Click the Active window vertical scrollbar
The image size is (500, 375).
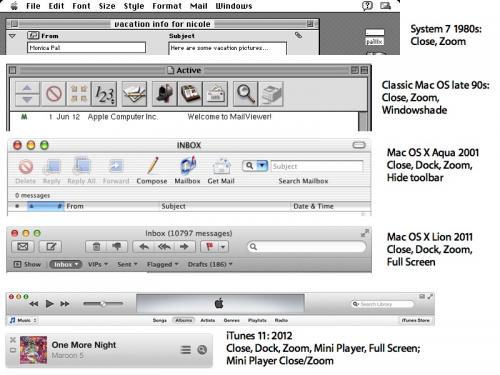tap(363, 121)
